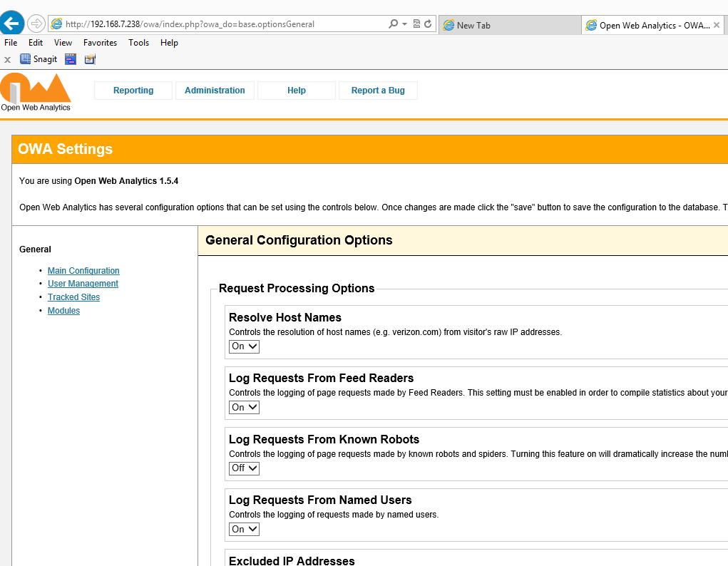This screenshot has height=566, width=728.
Task: Open the Administration section
Action: (x=215, y=90)
